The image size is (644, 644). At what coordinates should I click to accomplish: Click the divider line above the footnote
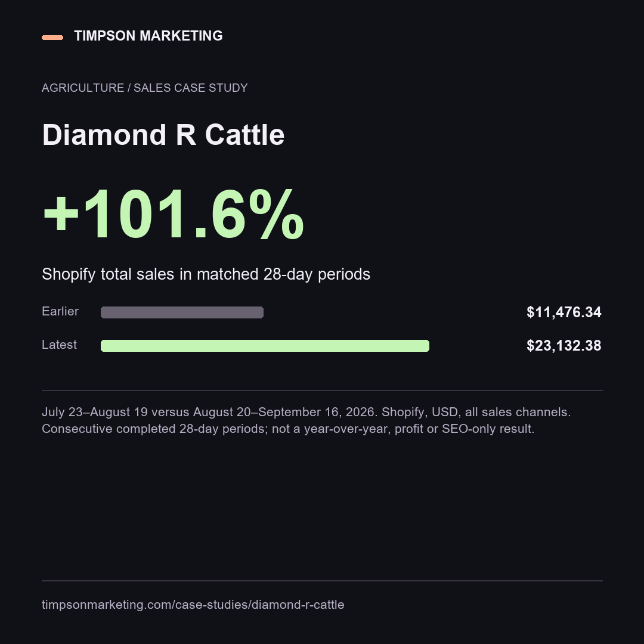coord(322,391)
